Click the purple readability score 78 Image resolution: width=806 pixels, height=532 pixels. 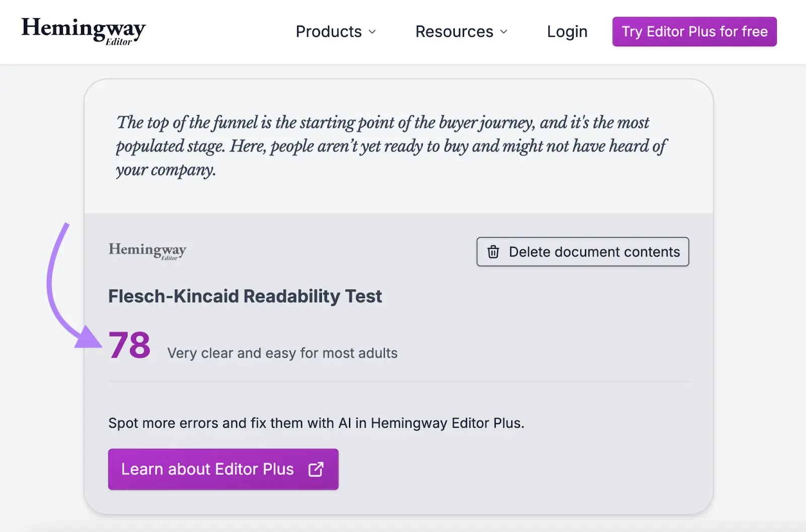[x=129, y=345]
